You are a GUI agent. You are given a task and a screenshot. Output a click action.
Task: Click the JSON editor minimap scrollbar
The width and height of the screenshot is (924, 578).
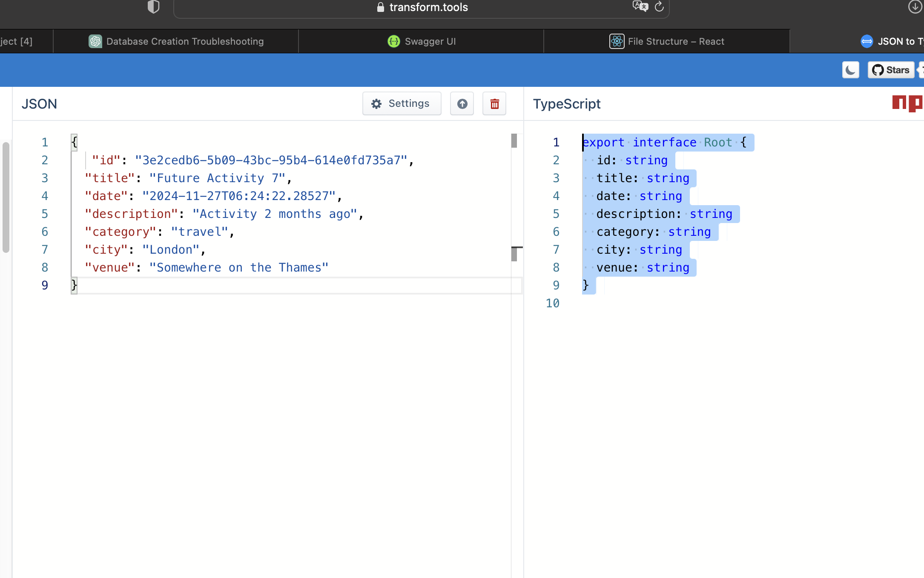[514, 141]
